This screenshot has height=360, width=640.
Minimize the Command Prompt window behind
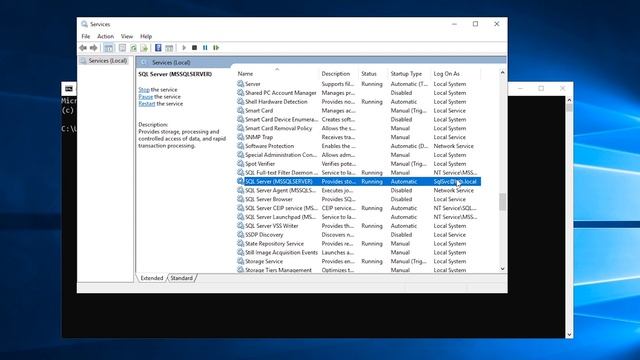(520, 88)
